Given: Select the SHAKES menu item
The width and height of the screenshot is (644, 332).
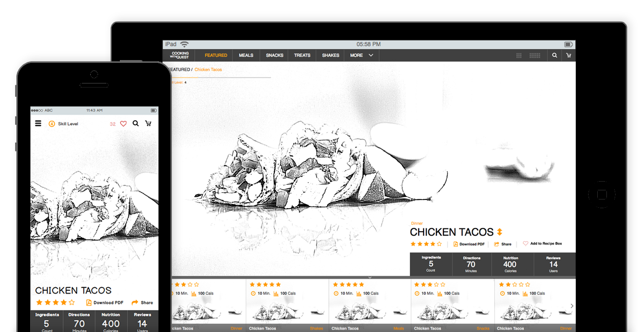Looking at the screenshot, I should [330, 55].
